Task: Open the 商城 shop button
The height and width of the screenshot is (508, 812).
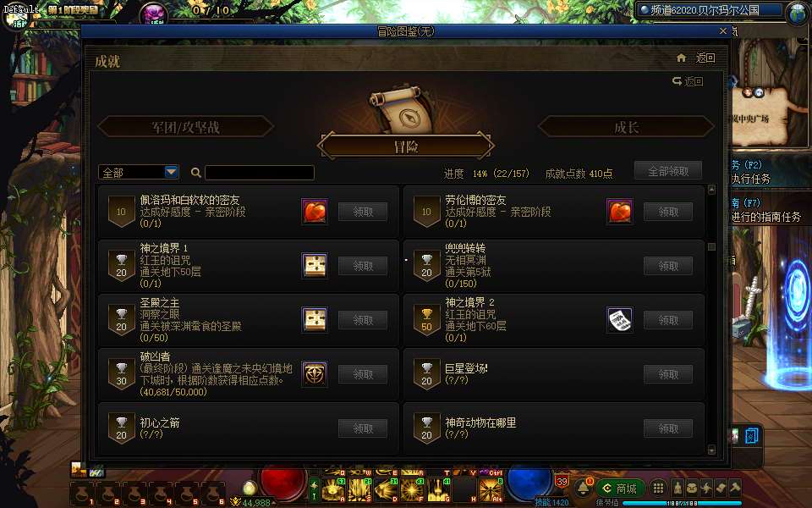Action: click(x=620, y=489)
